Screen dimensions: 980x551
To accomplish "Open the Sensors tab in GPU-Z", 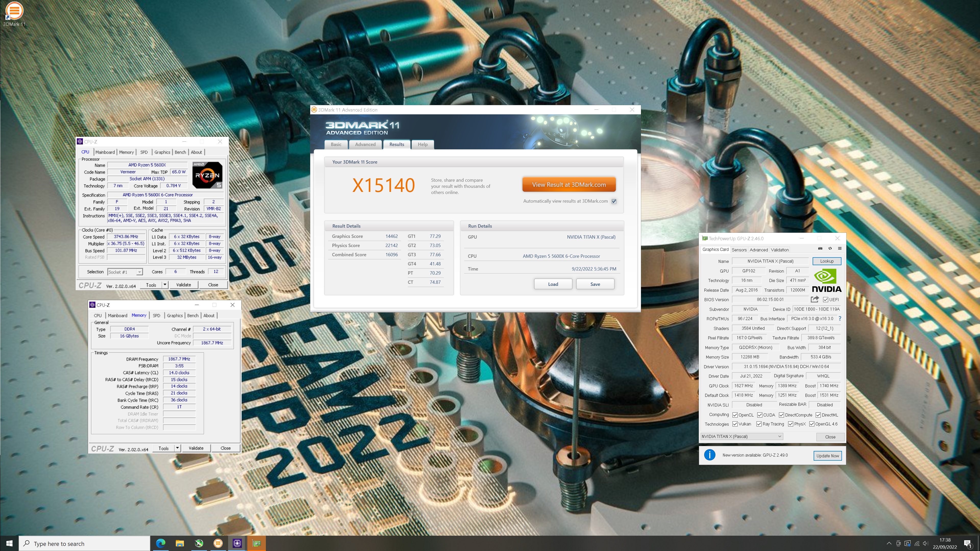I will (739, 250).
